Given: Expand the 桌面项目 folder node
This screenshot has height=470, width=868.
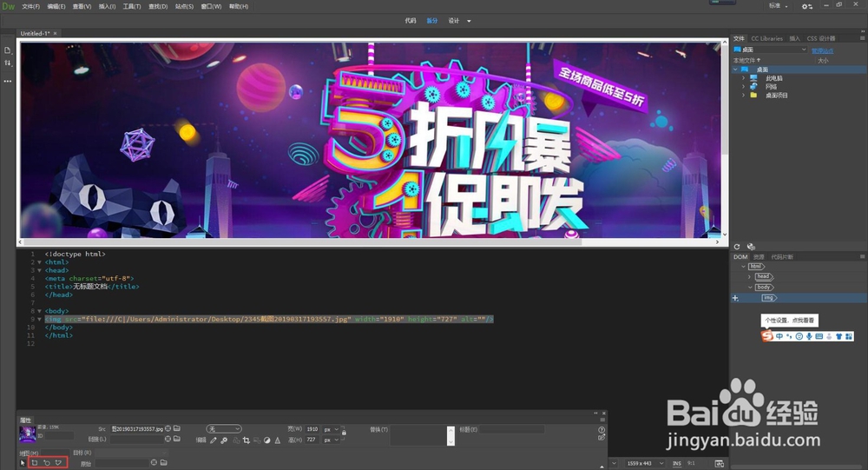Looking at the screenshot, I should [744, 96].
